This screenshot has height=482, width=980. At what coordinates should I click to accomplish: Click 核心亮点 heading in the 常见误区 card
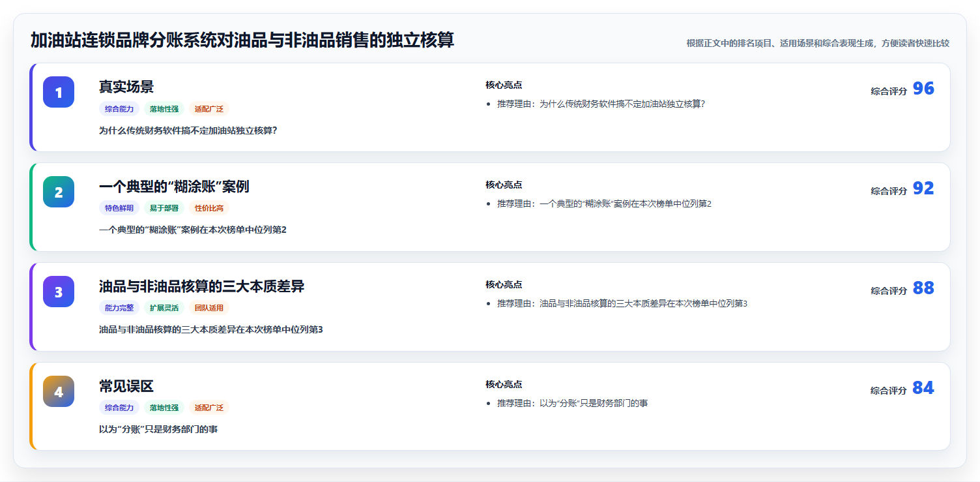click(504, 385)
